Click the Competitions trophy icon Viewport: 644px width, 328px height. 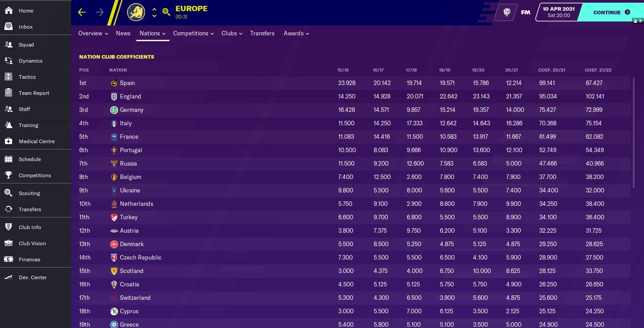coord(9,175)
